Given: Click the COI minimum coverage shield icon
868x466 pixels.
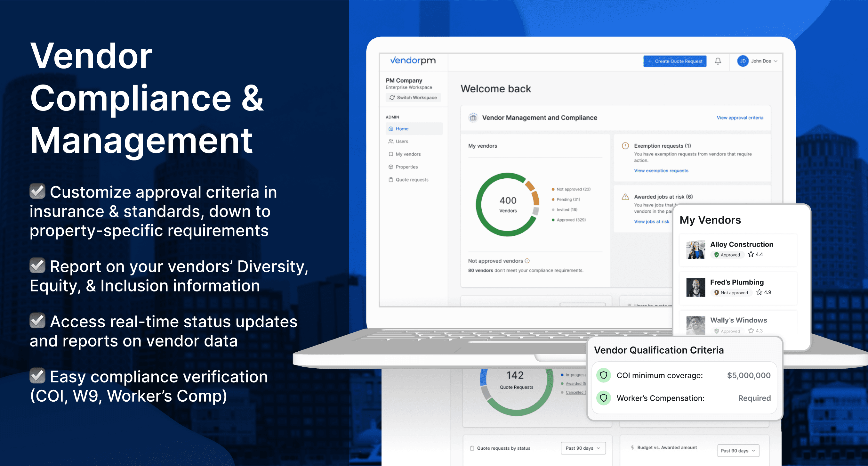Looking at the screenshot, I should tap(604, 375).
